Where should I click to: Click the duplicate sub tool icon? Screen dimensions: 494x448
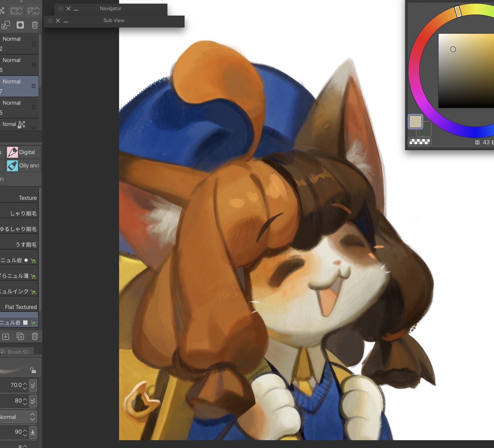(x=20, y=336)
